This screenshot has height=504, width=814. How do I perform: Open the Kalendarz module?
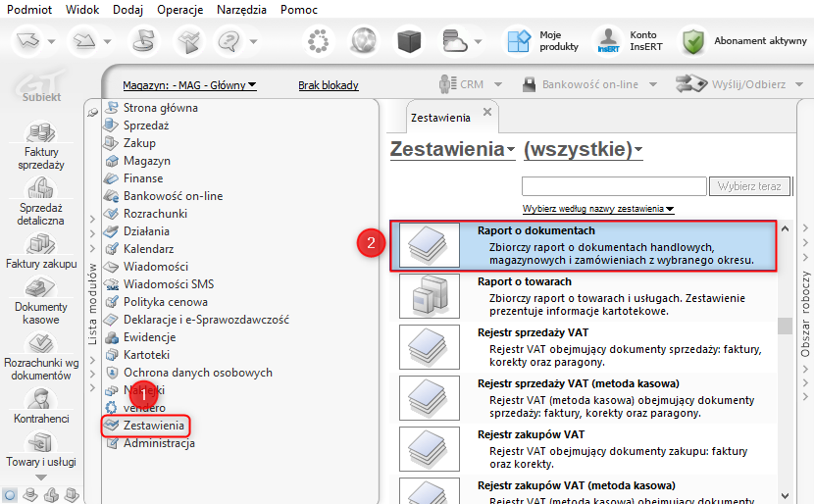(x=148, y=249)
